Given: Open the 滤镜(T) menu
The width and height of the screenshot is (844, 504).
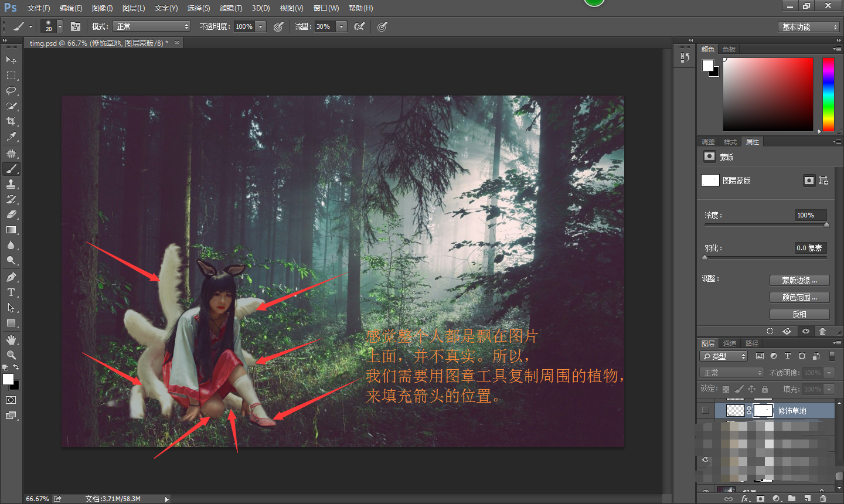Looking at the screenshot, I should pos(231,8).
